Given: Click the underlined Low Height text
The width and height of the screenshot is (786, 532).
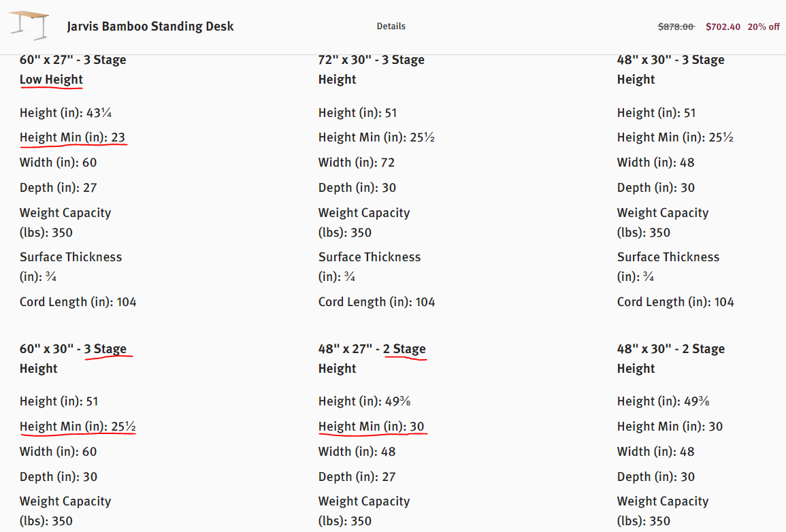Looking at the screenshot, I should (x=51, y=80).
